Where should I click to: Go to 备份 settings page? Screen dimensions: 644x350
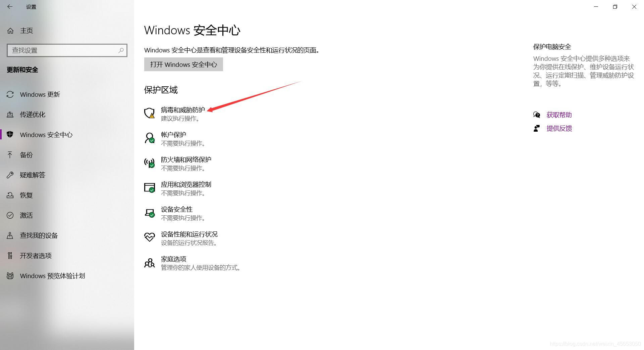tap(67, 155)
